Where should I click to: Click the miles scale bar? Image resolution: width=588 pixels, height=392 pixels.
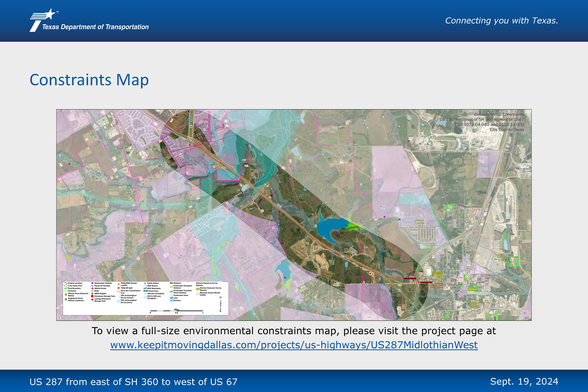pos(177,311)
